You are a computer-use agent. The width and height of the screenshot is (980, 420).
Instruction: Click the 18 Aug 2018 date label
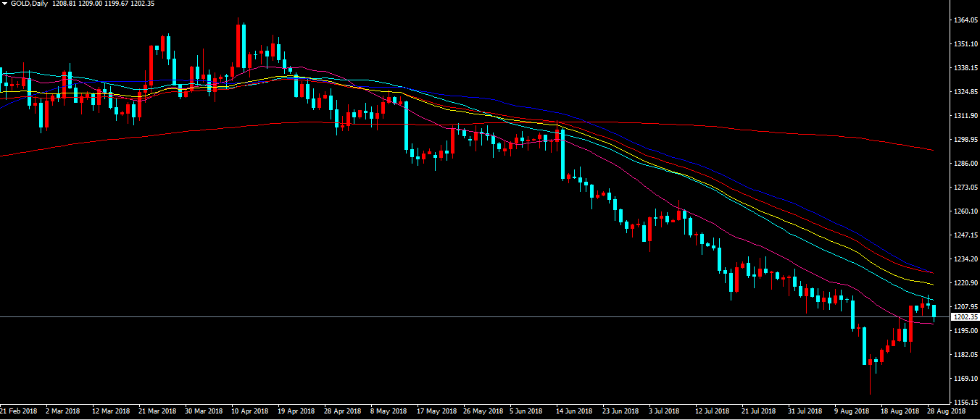[x=900, y=411]
